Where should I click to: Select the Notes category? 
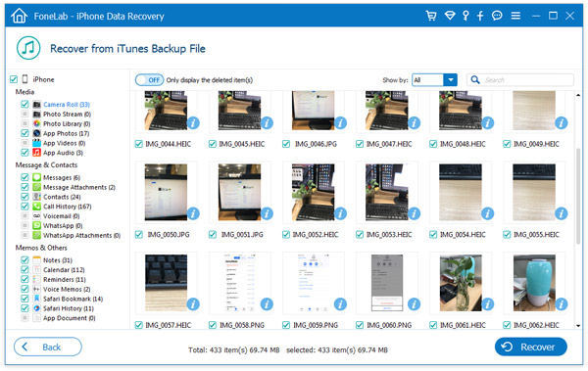click(x=58, y=260)
